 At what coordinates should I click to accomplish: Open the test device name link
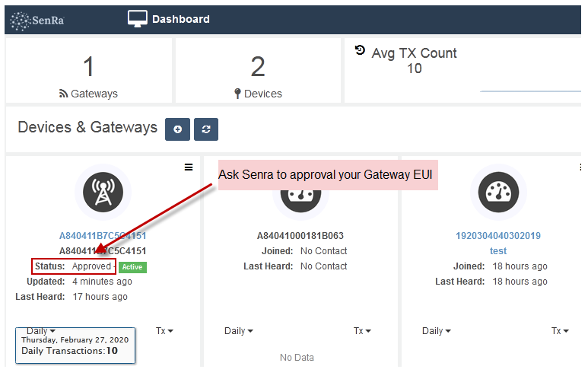498,250
